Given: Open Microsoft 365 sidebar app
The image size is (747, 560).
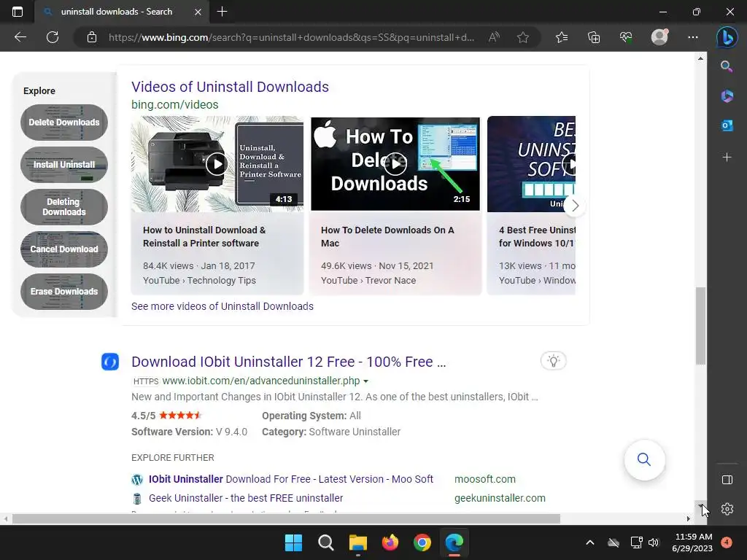Looking at the screenshot, I should (x=727, y=96).
